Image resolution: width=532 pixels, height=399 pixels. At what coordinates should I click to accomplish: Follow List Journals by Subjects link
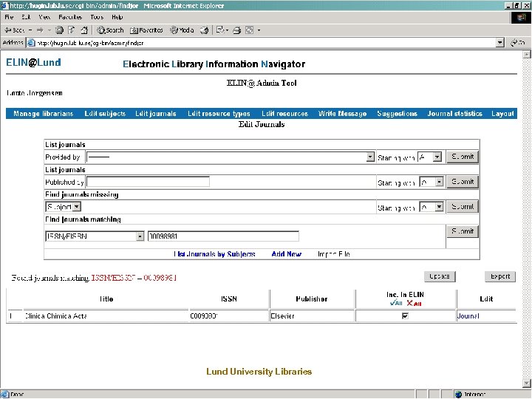click(214, 254)
